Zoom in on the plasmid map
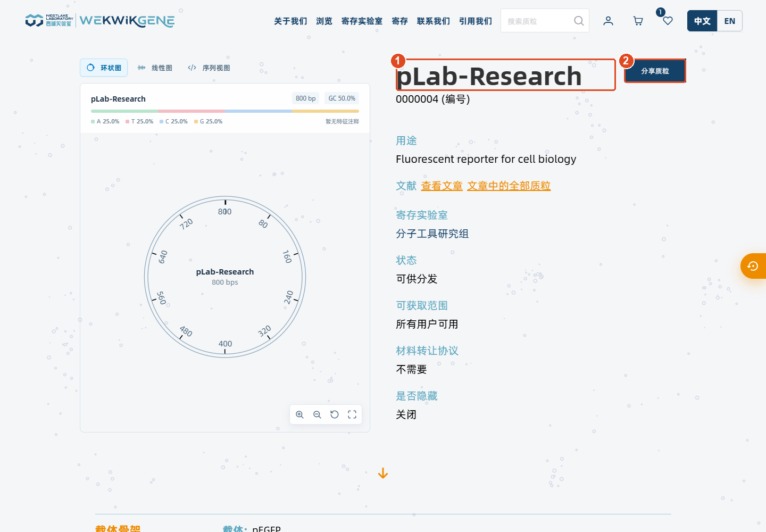Image resolution: width=766 pixels, height=532 pixels. tap(300, 414)
